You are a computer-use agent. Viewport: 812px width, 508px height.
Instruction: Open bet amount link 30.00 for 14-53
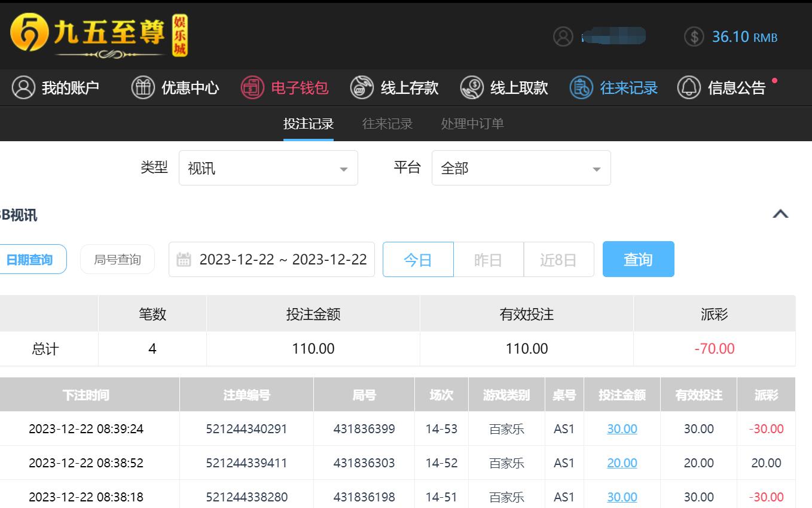click(x=622, y=429)
